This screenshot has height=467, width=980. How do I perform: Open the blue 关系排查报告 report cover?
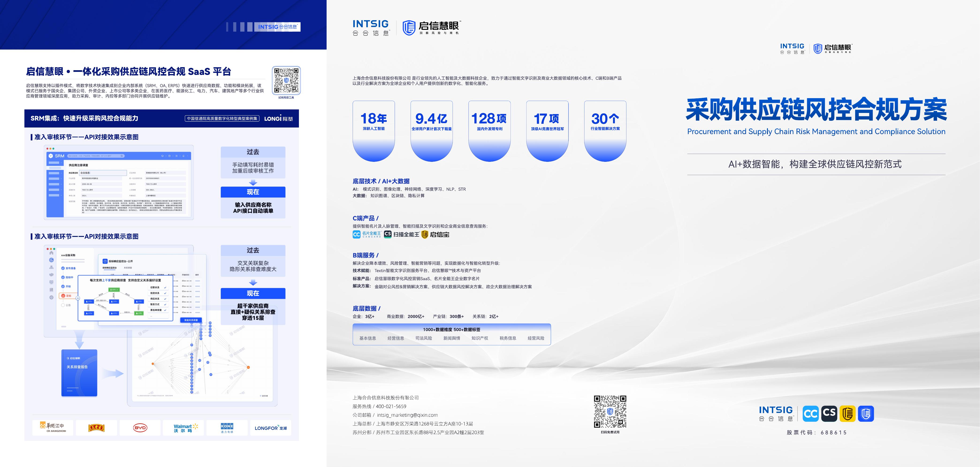pyautogui.click(x=79, y=373)
